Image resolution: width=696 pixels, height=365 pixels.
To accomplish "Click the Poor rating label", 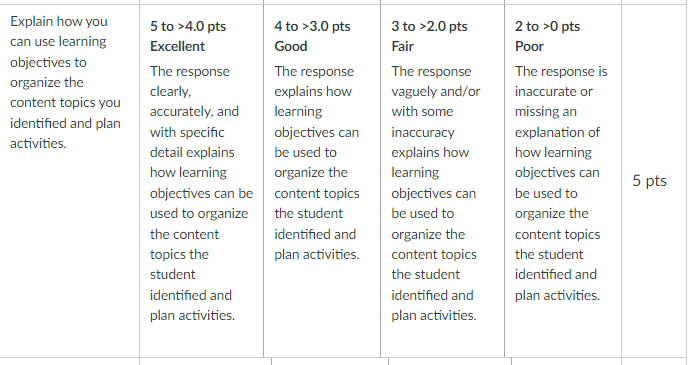I will [529, 46].
